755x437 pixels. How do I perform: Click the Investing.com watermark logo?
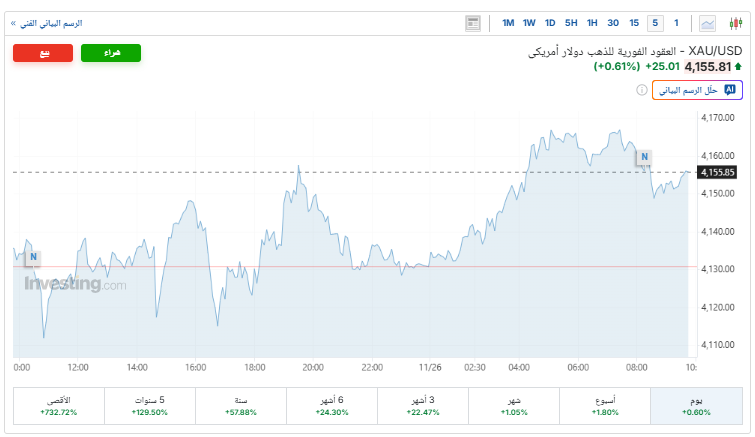tap(76, 284)
